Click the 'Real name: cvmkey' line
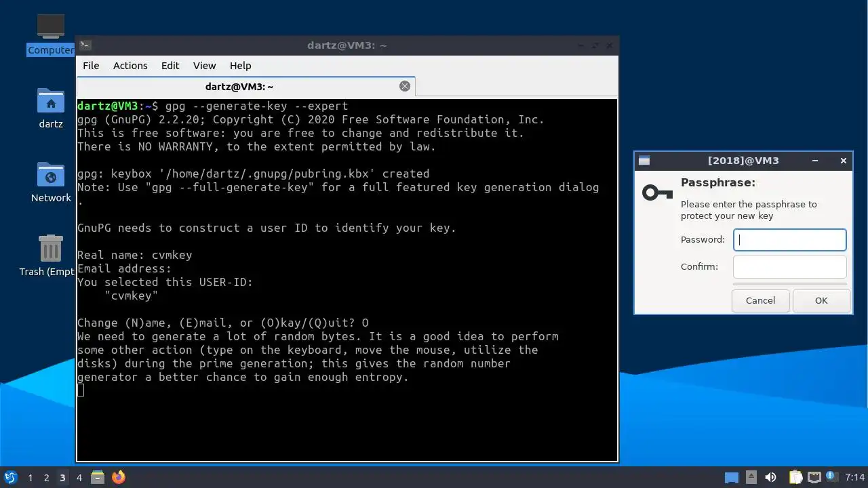 point(135,255)
